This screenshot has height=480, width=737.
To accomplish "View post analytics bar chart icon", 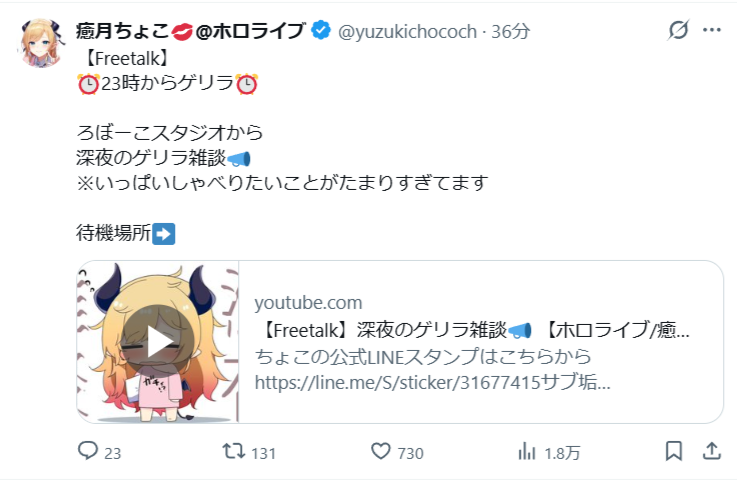I will [527, 451].
